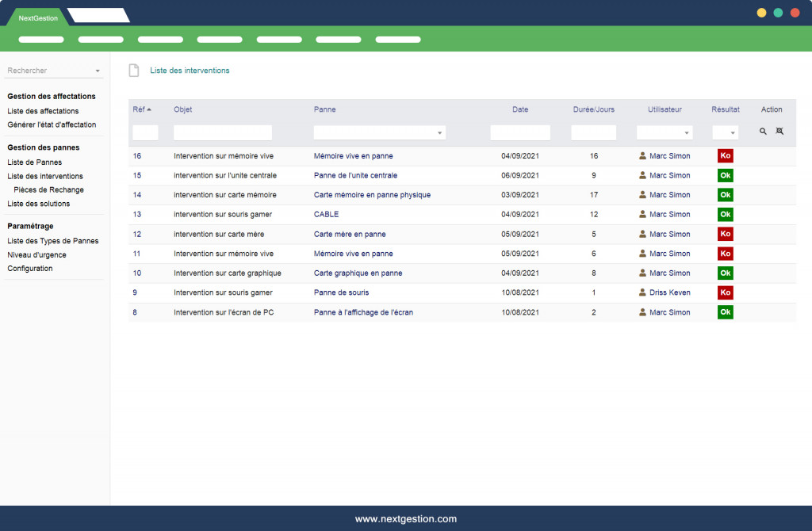Open the Utilisateur filter dropdown
812x531 pixels.
[665, 133]
